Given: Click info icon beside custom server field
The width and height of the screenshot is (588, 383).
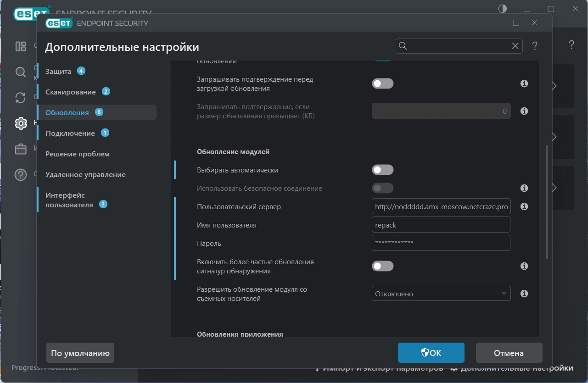Looking at the screenshot, I should tap(524, 207).
